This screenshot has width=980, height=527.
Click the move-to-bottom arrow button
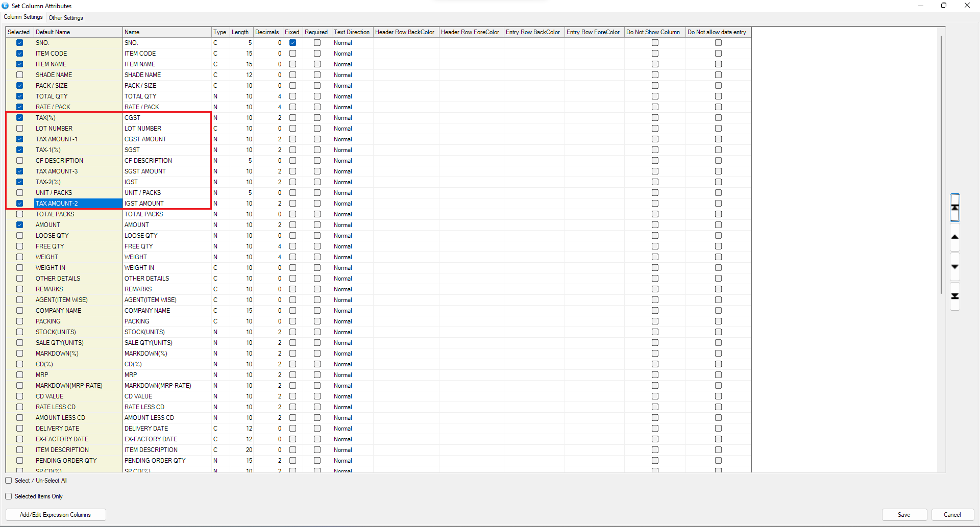(954, 296)
